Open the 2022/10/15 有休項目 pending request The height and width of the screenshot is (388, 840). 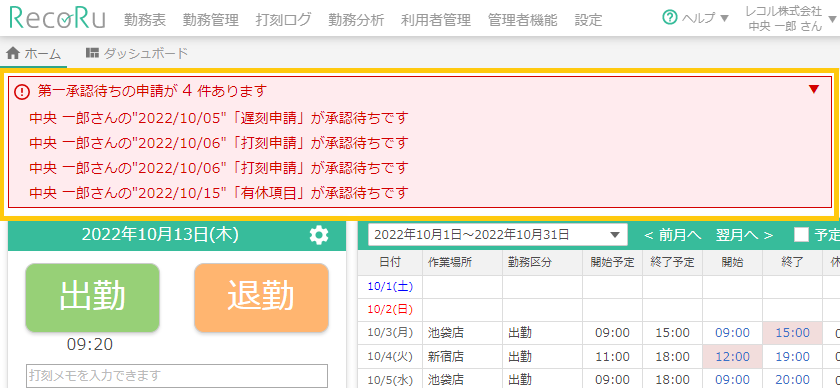click(x=219, y=192)
